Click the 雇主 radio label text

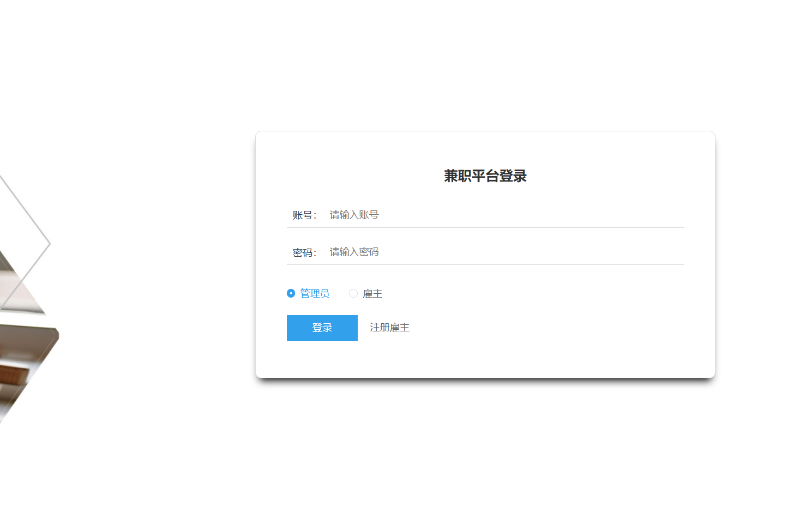click(x=372, y=293)
